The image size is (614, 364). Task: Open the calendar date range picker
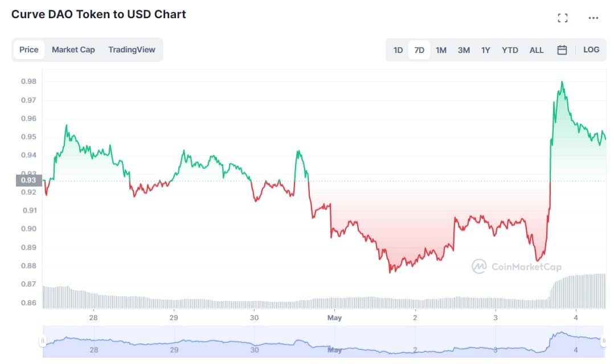pyautogui.click(x=562, y=50)
